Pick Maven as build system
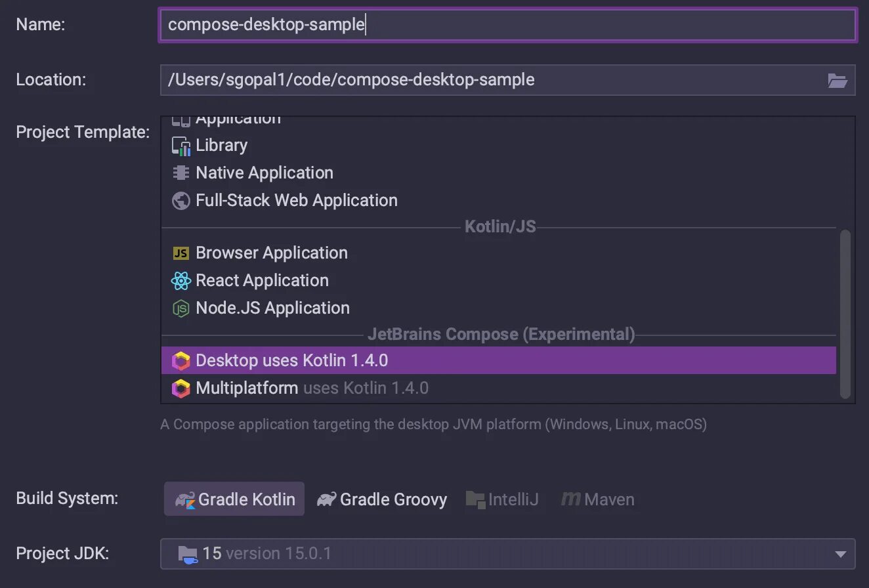This screenshot has width=869, height=588. coord(598,499)
